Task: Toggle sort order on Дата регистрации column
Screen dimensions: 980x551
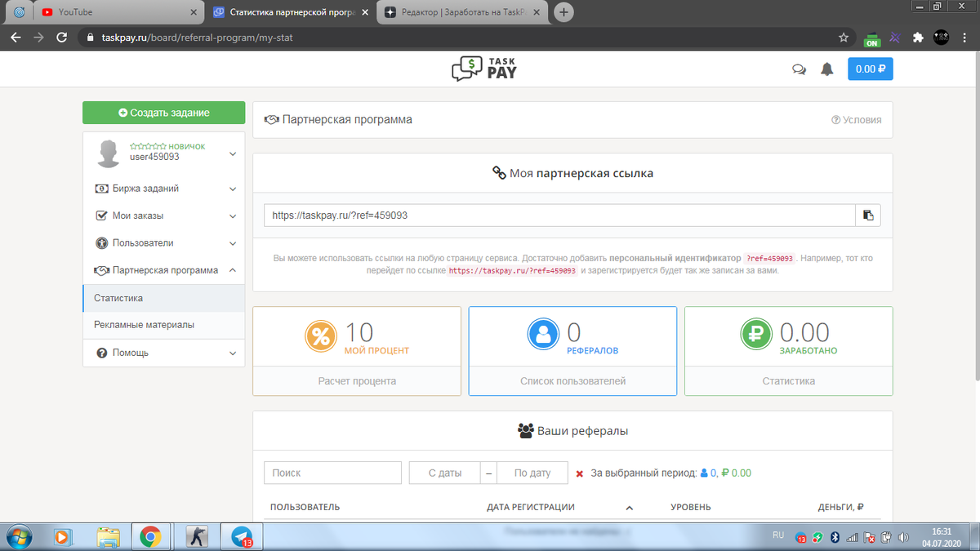Action: (x=629, y=507)
